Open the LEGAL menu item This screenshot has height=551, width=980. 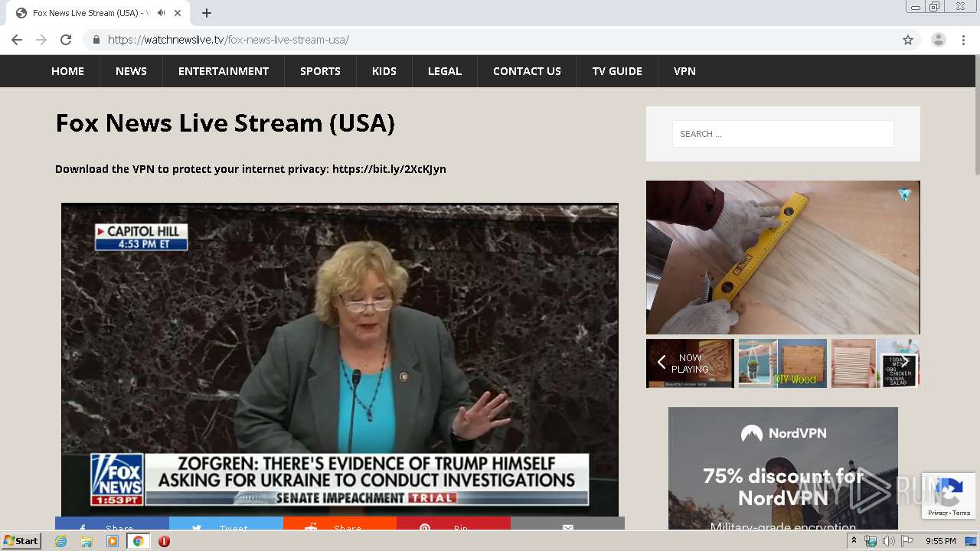click(x=445, y=71)
